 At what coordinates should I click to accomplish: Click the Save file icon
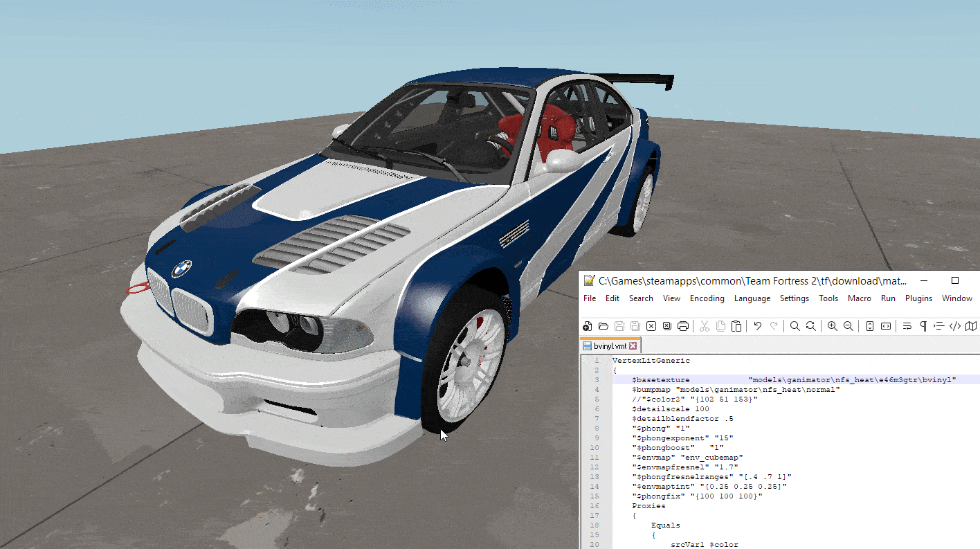pos(619,326)
